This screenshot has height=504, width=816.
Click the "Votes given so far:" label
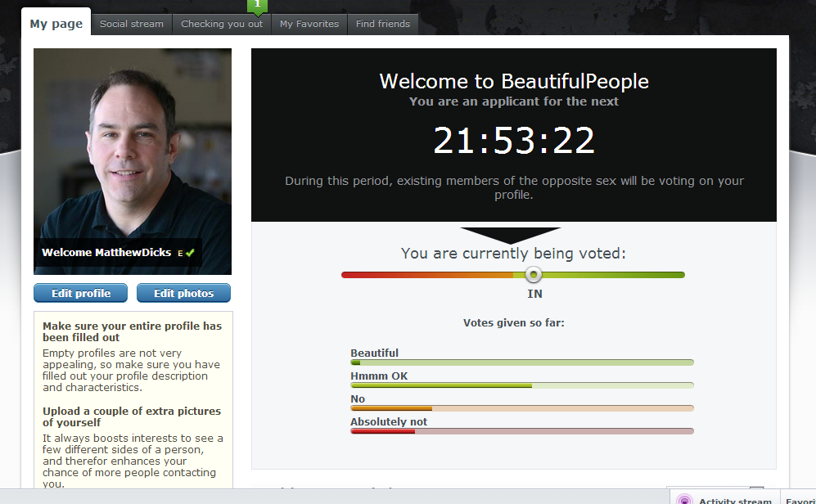click(x=514, y=323)
